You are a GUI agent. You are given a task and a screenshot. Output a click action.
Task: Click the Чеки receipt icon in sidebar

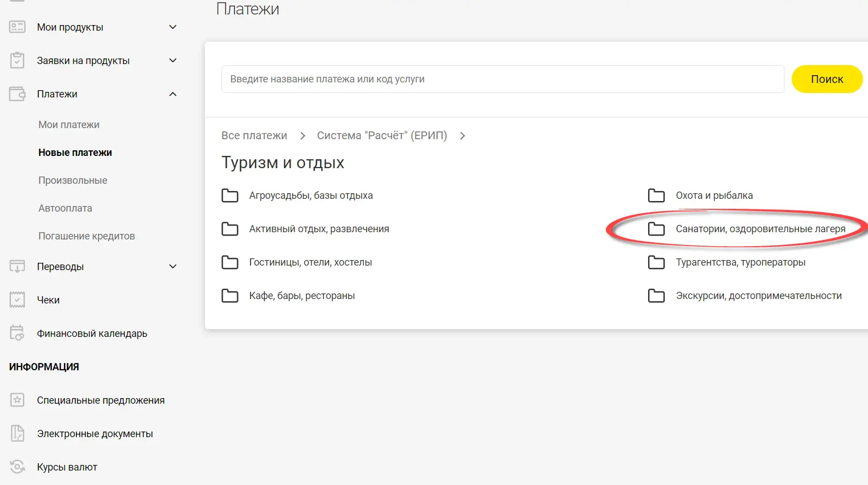tap(17, 300)
